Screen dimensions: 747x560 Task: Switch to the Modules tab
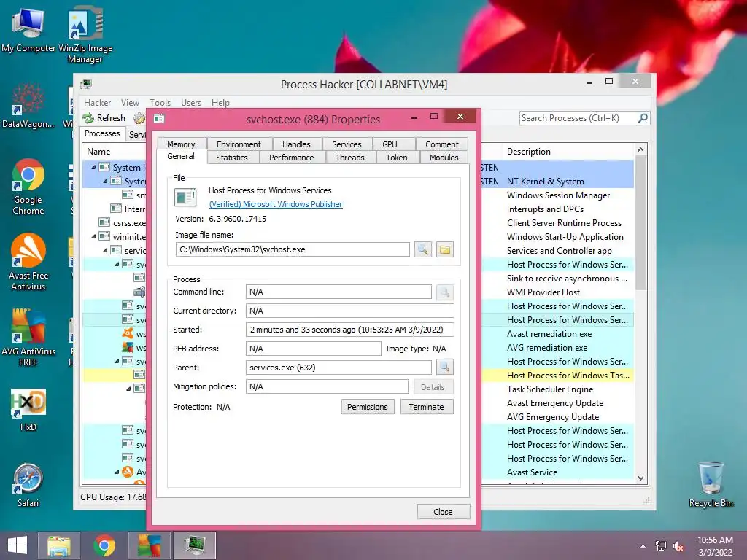pos(444,157)
